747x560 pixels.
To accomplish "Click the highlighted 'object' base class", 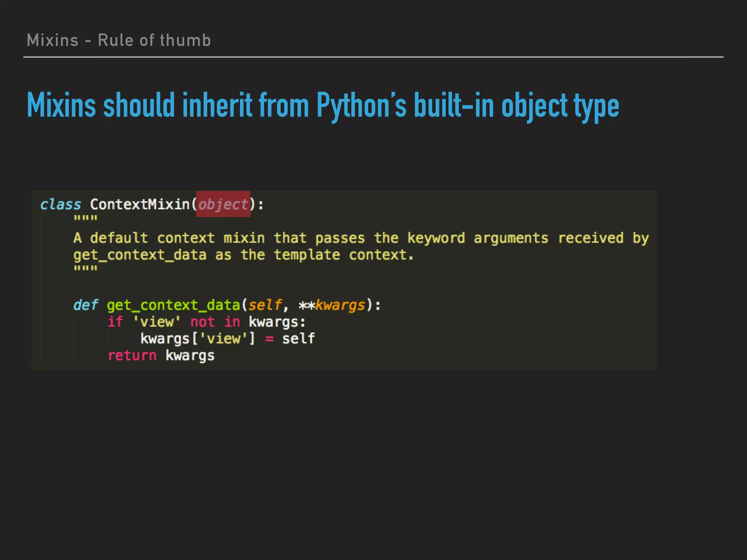I will (223, 204).
